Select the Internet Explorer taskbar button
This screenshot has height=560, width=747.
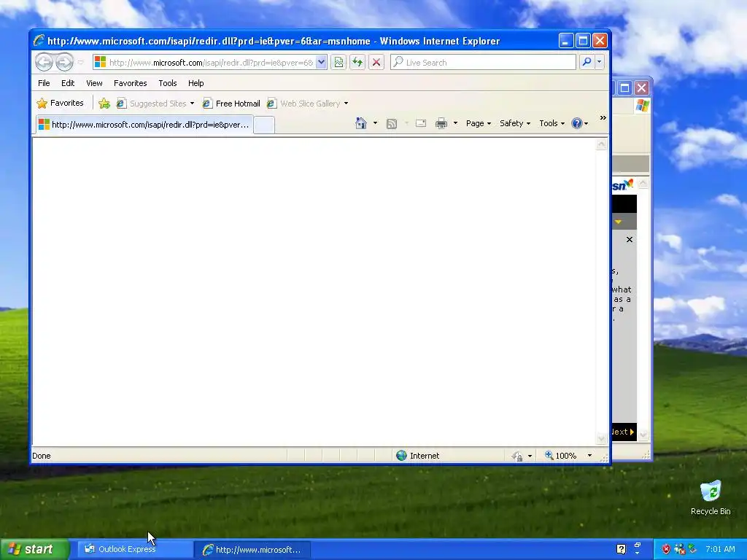coord(252,550)
